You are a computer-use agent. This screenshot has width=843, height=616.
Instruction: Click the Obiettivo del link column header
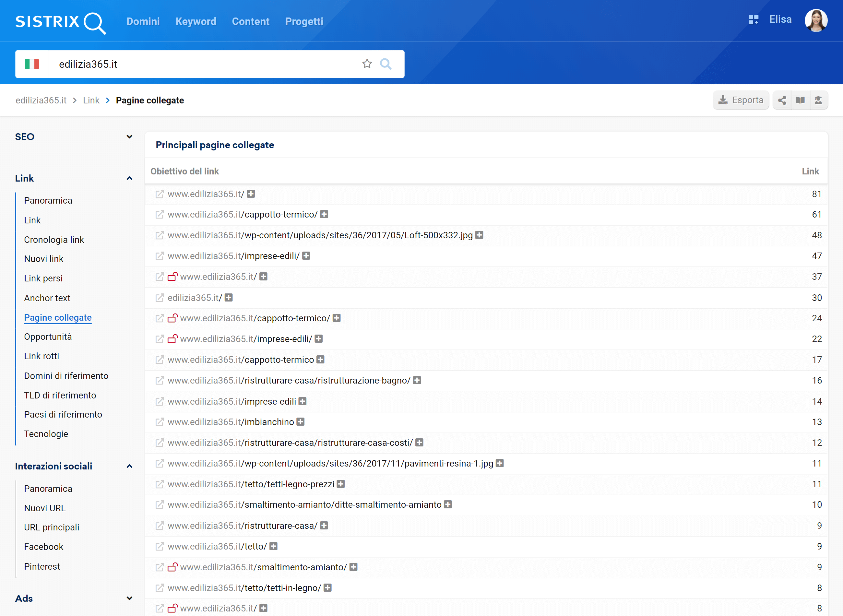click(x=184, y=171)
